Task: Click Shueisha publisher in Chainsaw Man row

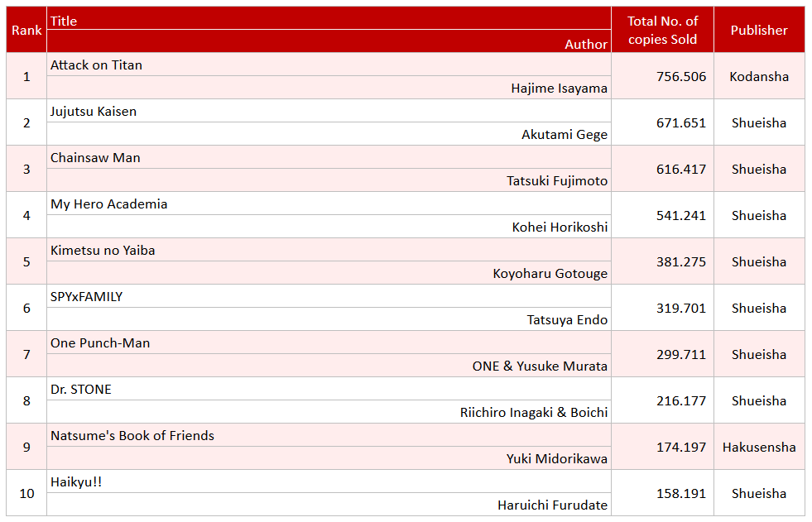Action: (x=759, y=169)
